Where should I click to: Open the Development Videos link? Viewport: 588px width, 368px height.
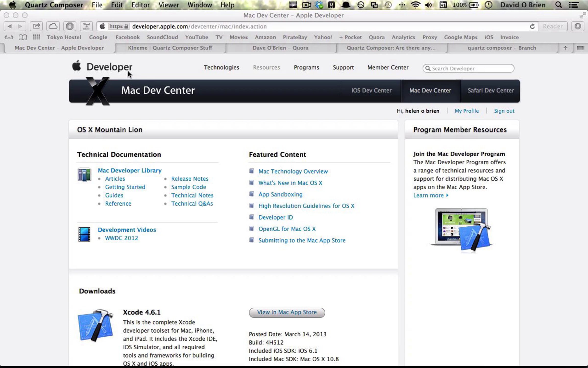pos(127,230)
